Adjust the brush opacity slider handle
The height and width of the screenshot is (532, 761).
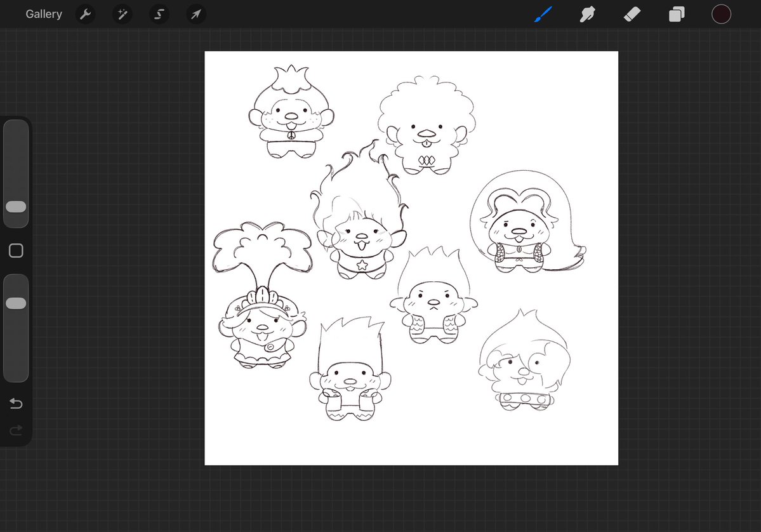[16, 303]
